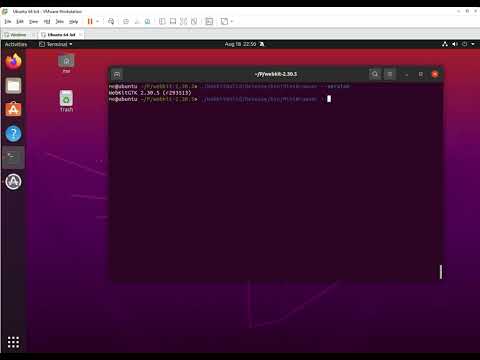
Task: Pause the virtual machine with the orange button
Action: pos(90,21)
